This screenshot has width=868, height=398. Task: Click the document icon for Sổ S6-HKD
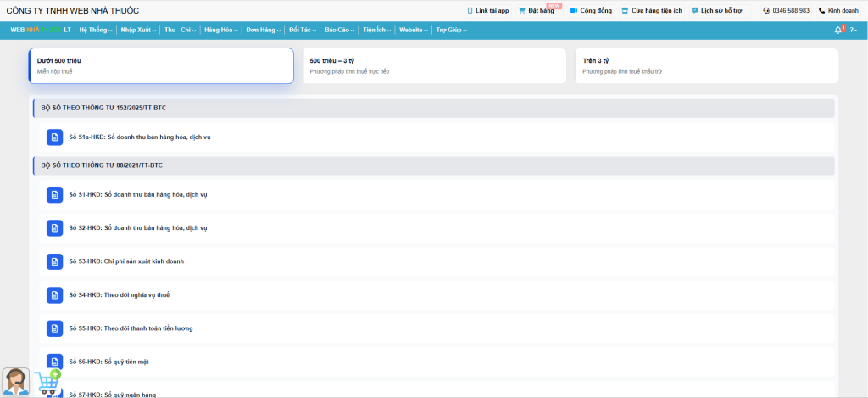[x=54, y=362]
